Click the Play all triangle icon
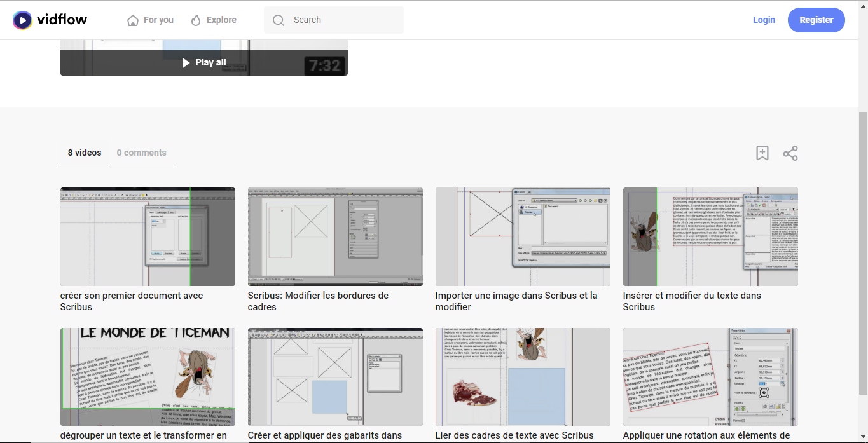868x443 pixels. pos(186,62)
